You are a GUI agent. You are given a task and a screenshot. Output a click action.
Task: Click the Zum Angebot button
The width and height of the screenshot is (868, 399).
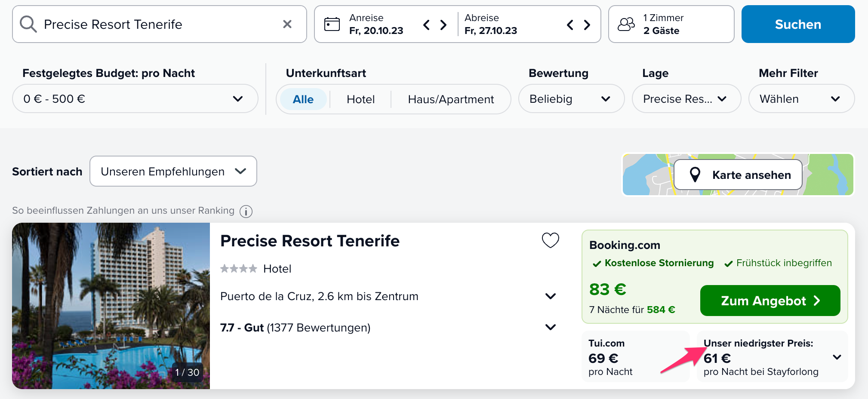(x=770, y=301)
